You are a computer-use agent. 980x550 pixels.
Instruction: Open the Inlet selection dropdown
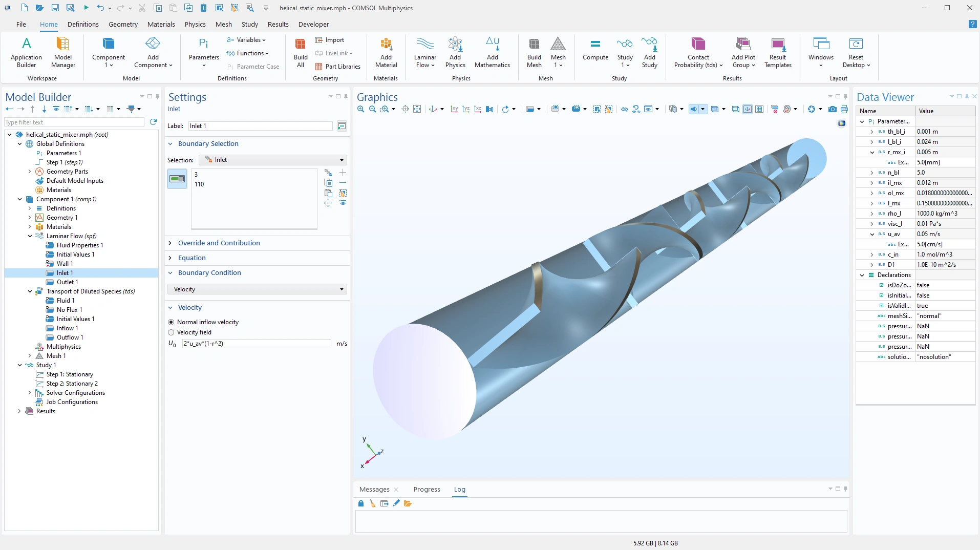tap(272, 160)
